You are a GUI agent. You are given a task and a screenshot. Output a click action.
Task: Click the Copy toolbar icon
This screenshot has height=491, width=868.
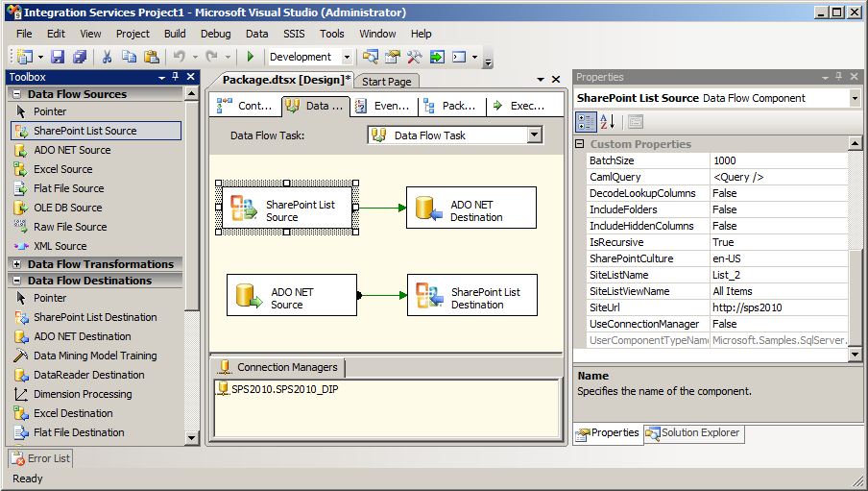click(129, 57)
